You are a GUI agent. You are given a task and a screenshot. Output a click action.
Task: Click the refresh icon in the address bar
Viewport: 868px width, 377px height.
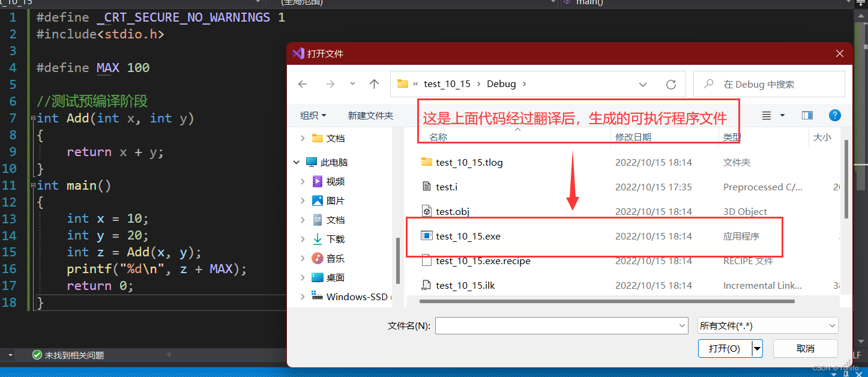(671, 83)
